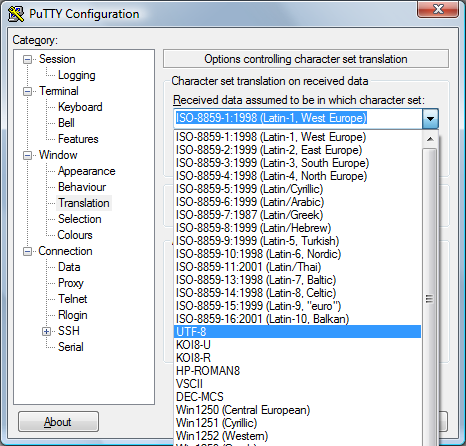Choose ISO-8859-13:1998 Latin-7 Baltic
The width and height of the screenshot is (466, 446).
coord(297,280)
